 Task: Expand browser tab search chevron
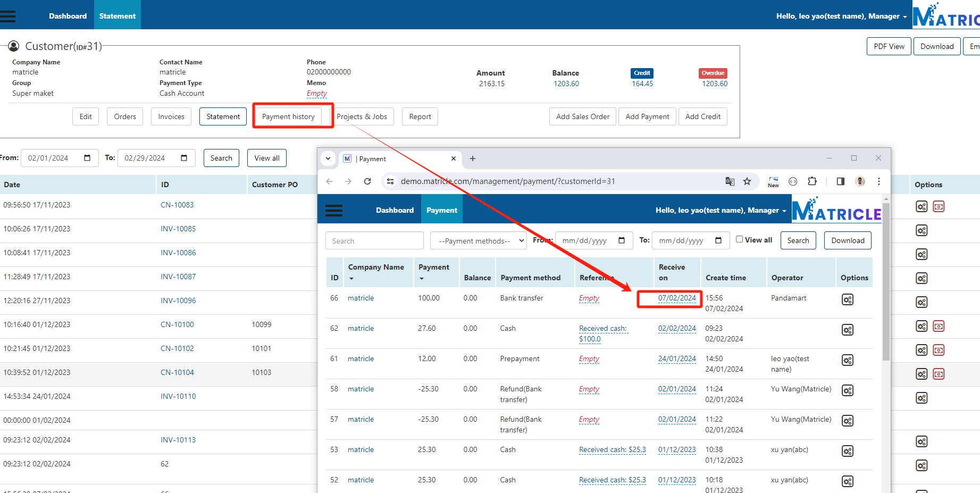[x=328, y=158]
